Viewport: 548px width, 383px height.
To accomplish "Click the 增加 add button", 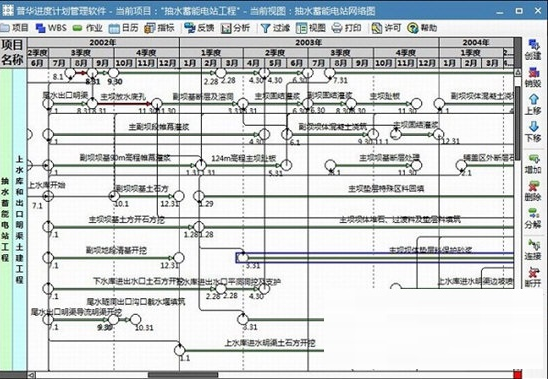I will click(x=533, y=163).
